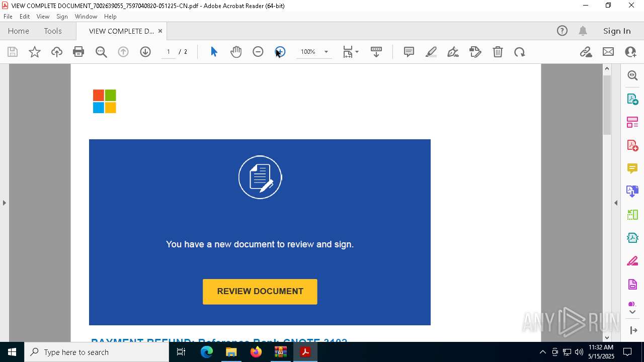Upload file to cloud icon
The image size is (644, 362).
[57, 52]
